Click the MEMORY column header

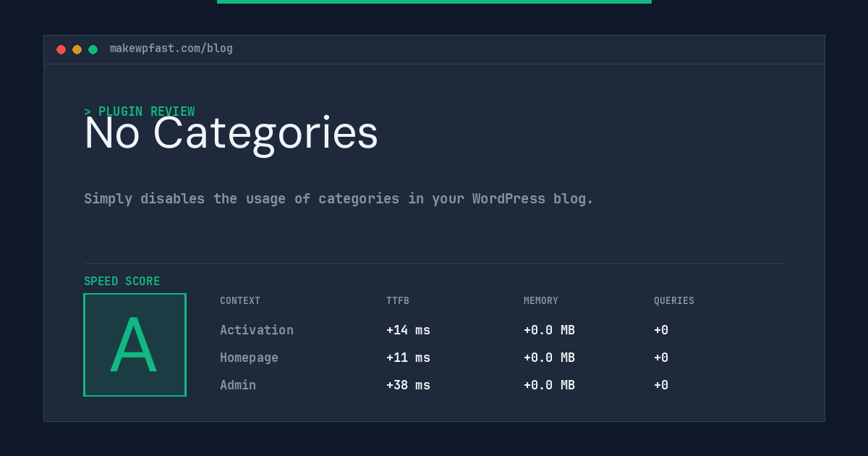click(541, 300)
